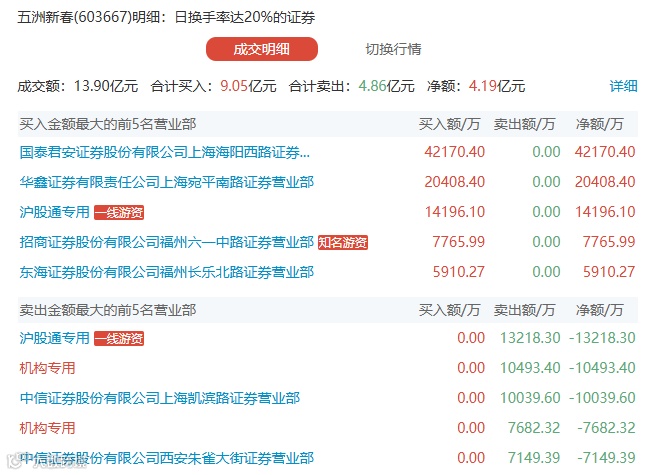Click 买入金额最大的前5名营业部 header

(x=108, y=124)
